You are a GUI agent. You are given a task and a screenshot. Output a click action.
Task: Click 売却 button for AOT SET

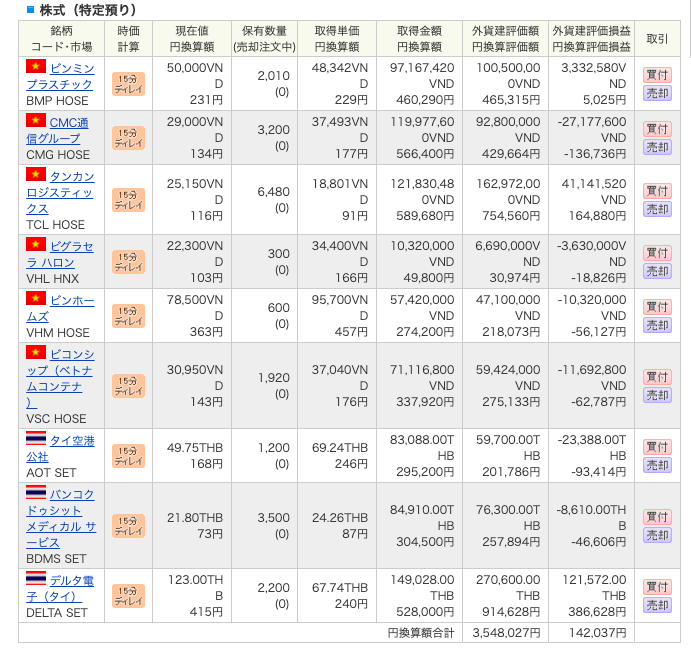coord(657,465)
